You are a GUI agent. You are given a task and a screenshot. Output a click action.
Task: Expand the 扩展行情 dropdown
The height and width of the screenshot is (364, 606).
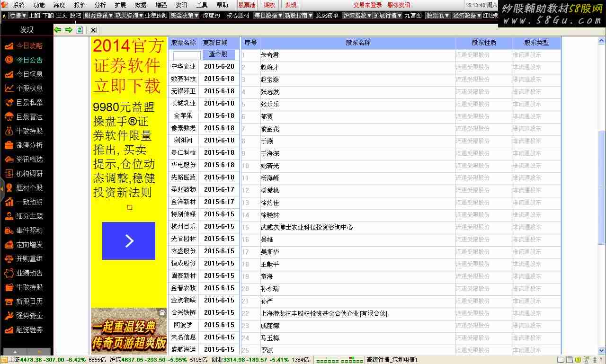tap(387, 16)
